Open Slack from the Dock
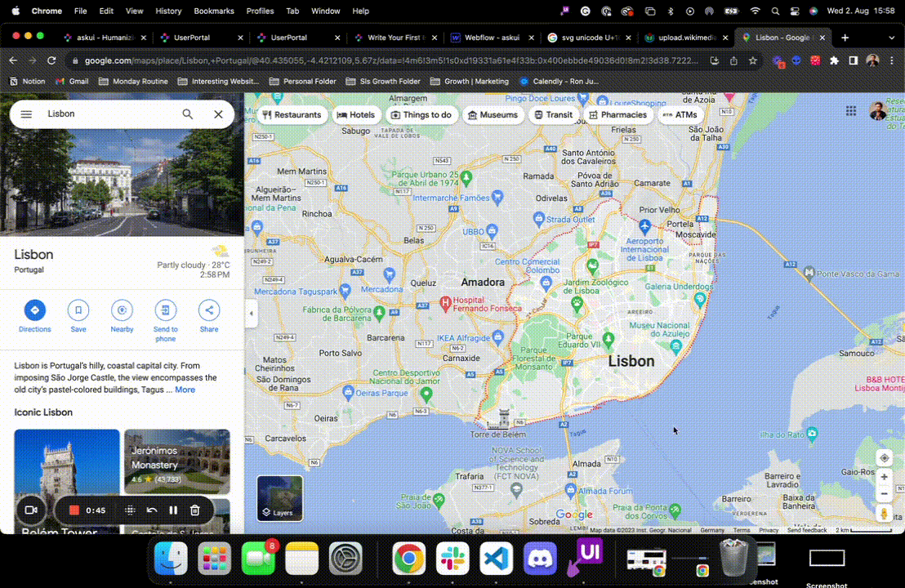The height and width of the screenshot is (588, 905). (452, 559)
